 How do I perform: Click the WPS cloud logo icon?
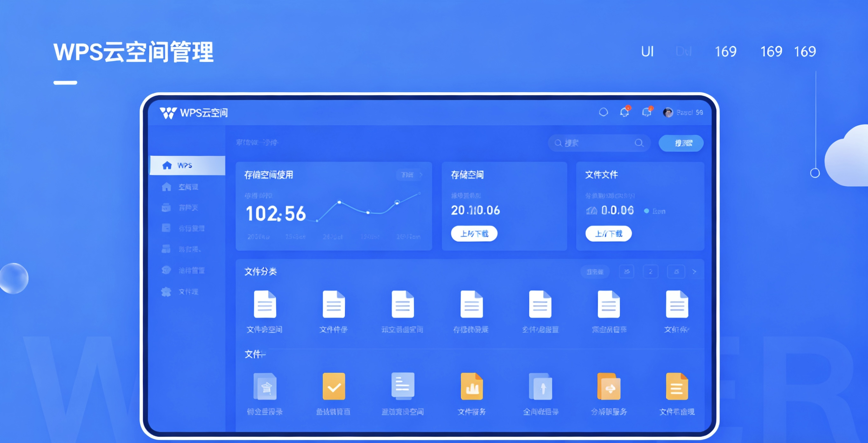click(x=168, y=113)
